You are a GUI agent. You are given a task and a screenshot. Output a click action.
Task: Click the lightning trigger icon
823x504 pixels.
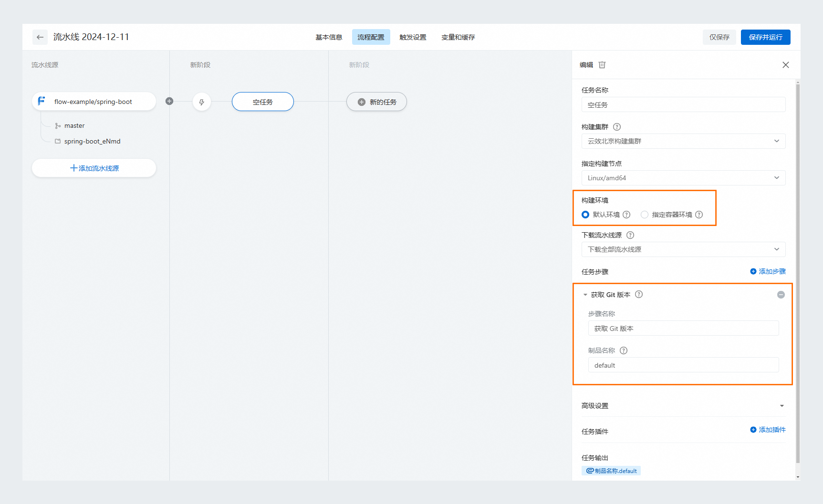point(202,102)
